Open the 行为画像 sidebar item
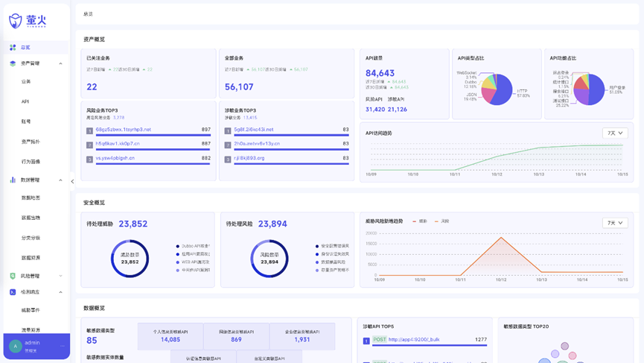 31,162
